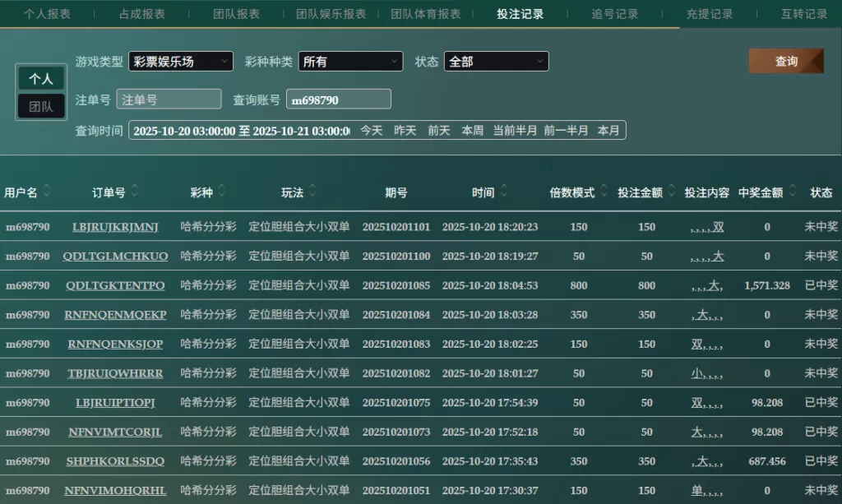Open the 游戏类型 dropdown showing 彩票娱乐场
The image size is (842, 504).
click(181, 62)
